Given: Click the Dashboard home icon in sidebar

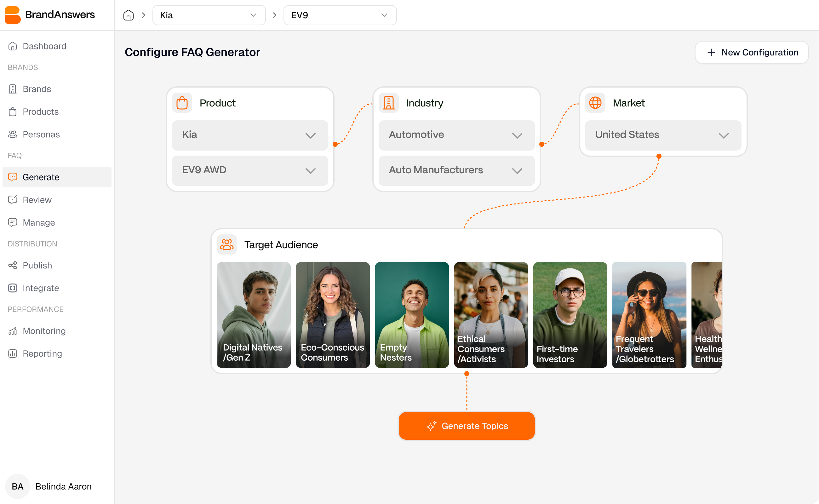Looking at the screenshot, I should pyautogui.click(x=12, y=46).
